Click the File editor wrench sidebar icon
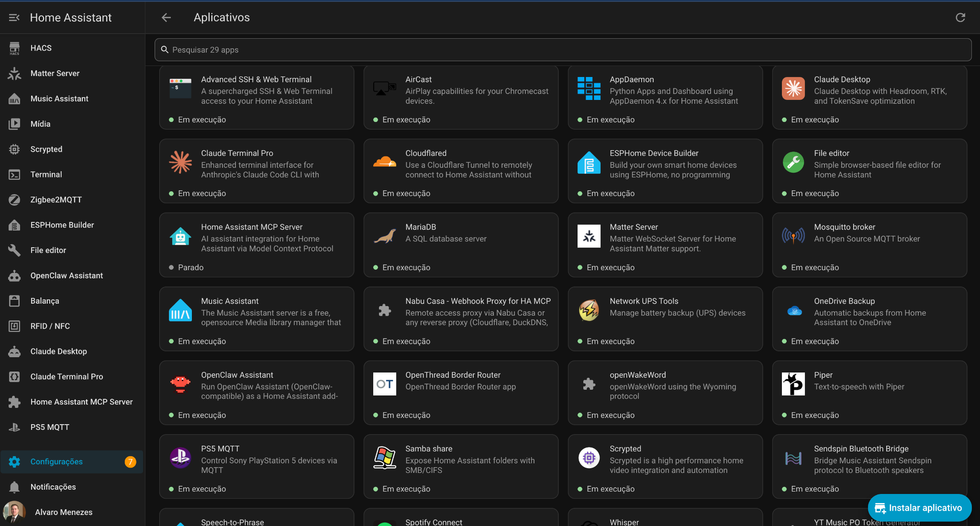Screen dimensions: 980x526 click(14, 250)
